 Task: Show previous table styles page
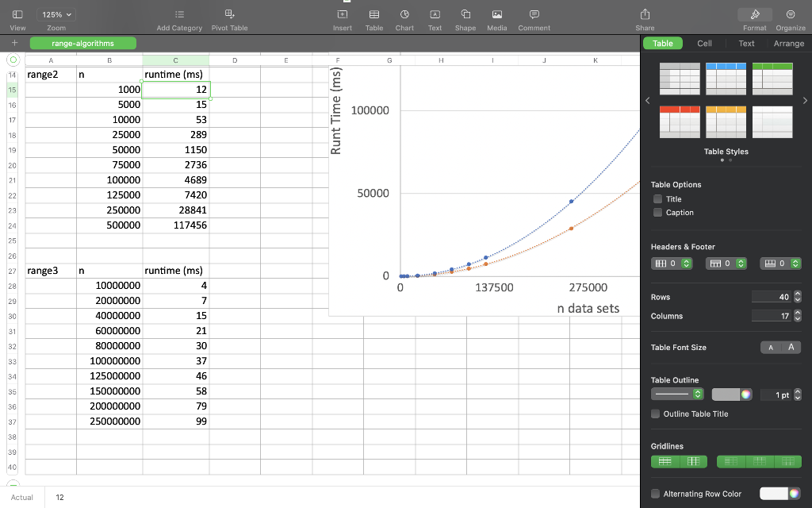point(647,101)
